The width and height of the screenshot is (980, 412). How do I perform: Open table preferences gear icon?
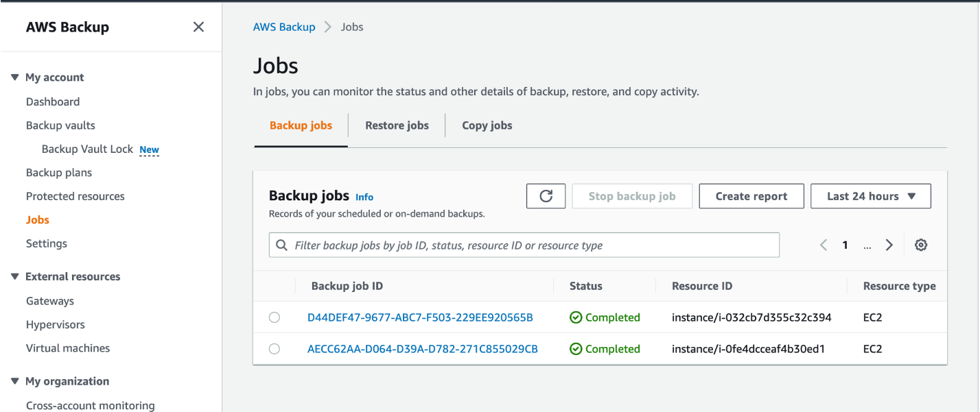pyautogui.click(x=921, y=245)
